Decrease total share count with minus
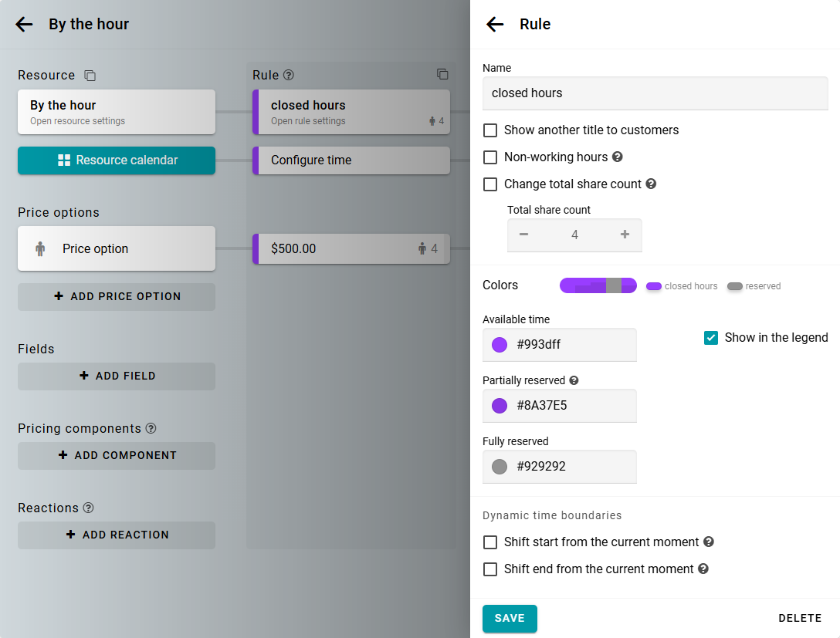840x638 pixels. pyautogui.click(x=524, y=235)
